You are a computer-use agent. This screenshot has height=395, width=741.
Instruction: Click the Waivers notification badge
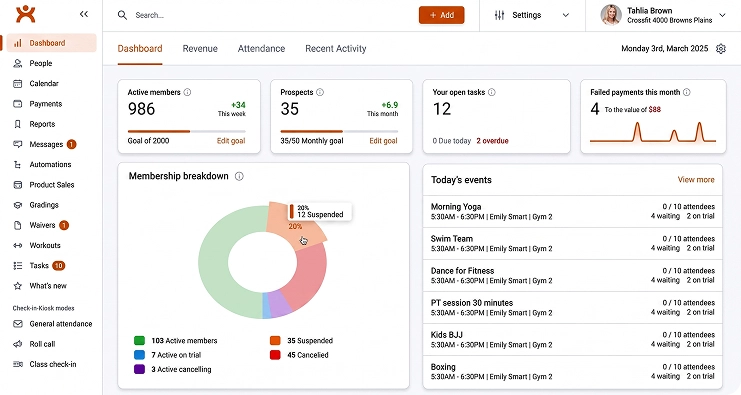click(64, 225)
